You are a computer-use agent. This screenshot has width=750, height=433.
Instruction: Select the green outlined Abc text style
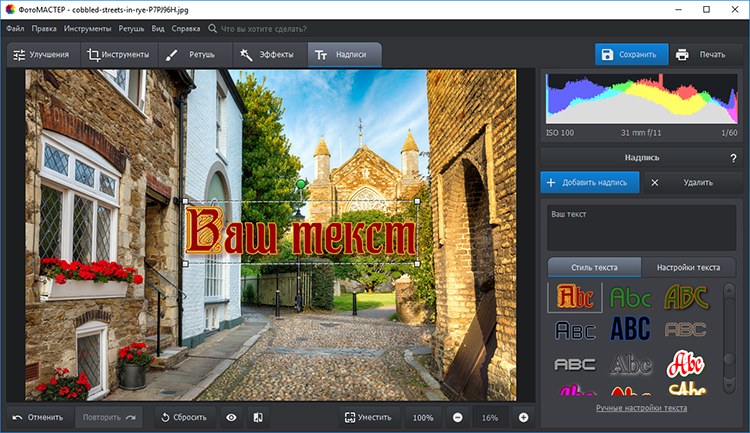(630, 298)
